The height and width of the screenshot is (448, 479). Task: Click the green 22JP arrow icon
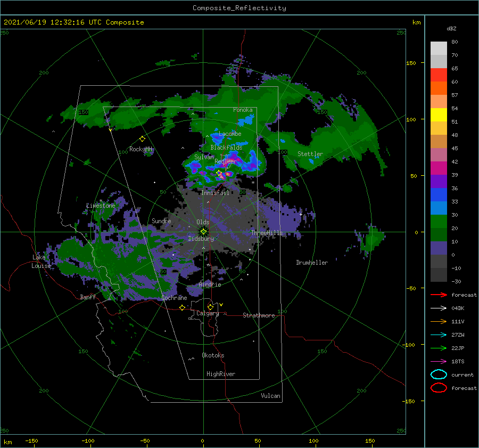coord(439,348)
